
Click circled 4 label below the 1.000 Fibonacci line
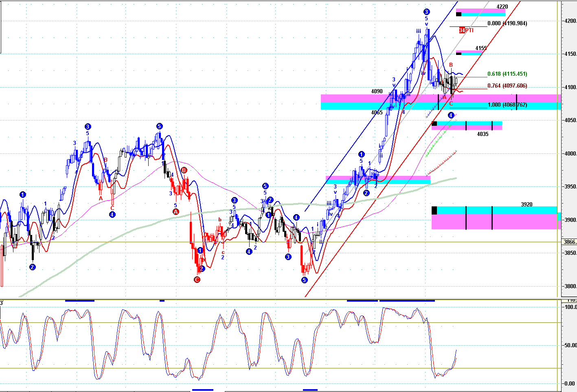pos(451,115)
